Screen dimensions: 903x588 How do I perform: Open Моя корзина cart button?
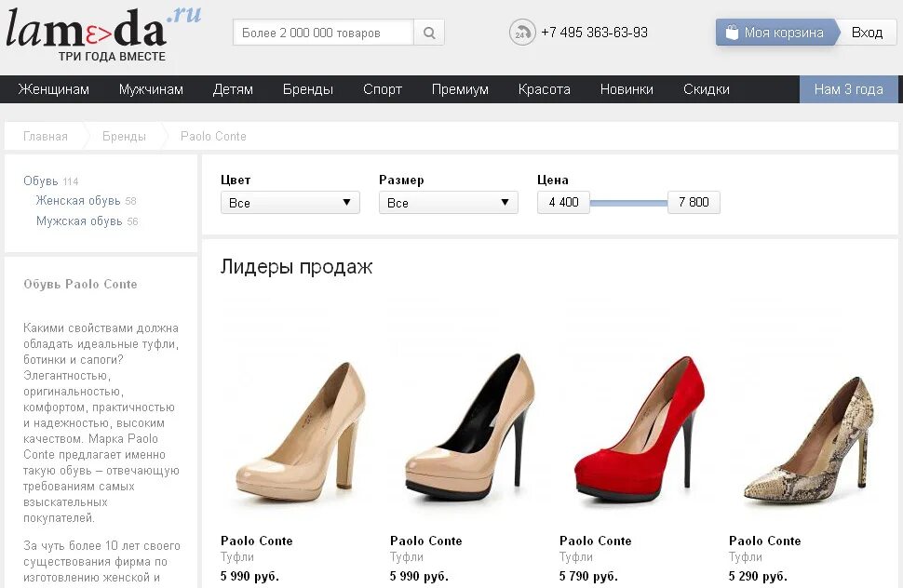(x=775, y=33)
